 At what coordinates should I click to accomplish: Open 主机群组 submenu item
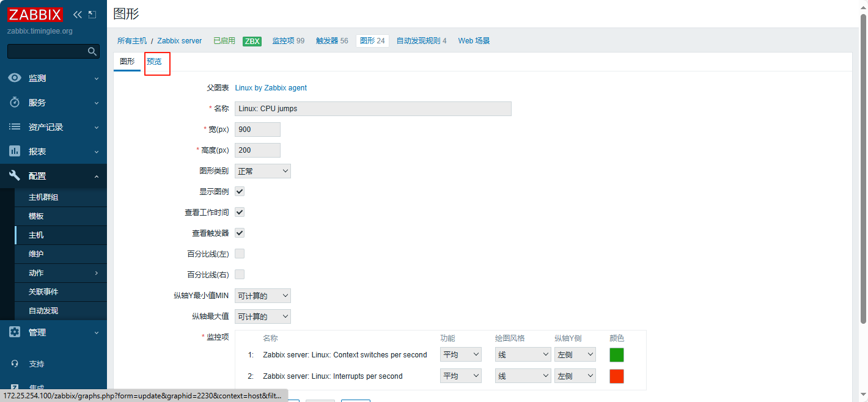[x=61, y=197]
